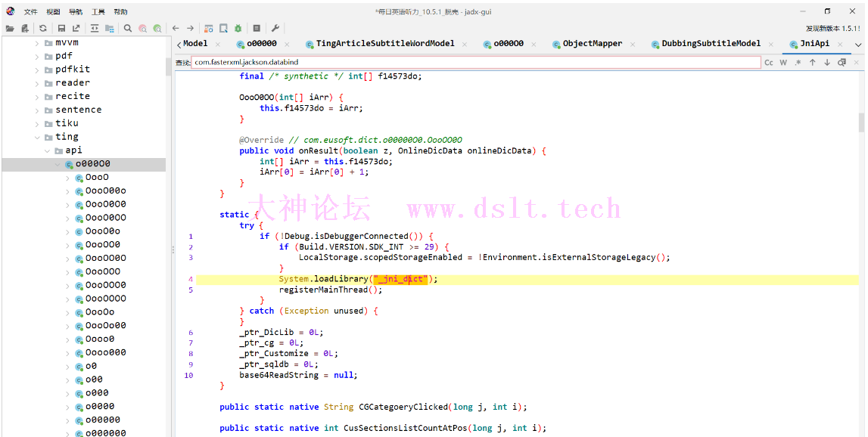Click the reload refresh toolbar icon
The image size is (868, 437).
(x=43, y=28)
